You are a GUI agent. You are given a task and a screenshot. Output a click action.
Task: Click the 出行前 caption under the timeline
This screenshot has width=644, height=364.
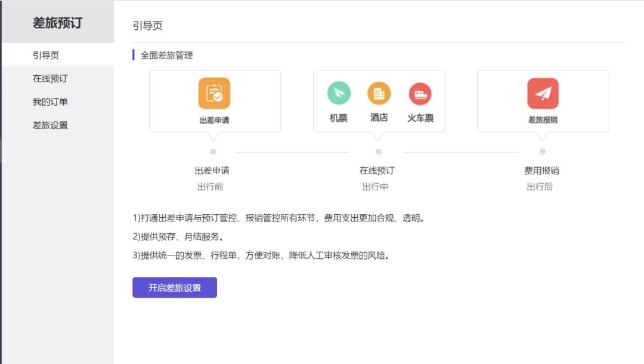point(210,187)
